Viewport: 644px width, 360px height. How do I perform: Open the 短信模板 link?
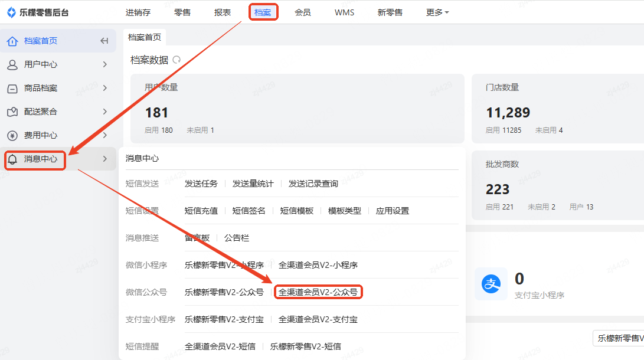296,211
